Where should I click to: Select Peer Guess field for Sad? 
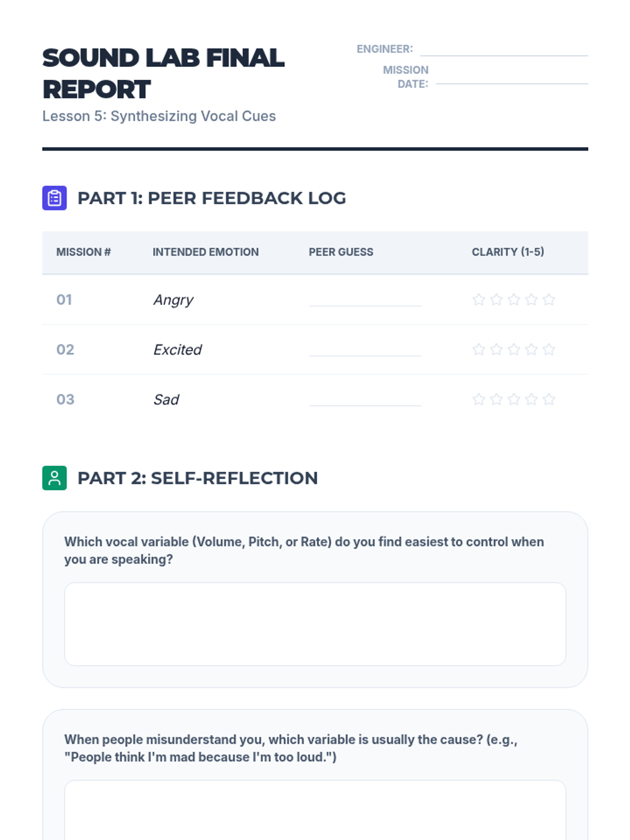click(x=365, y=400)
